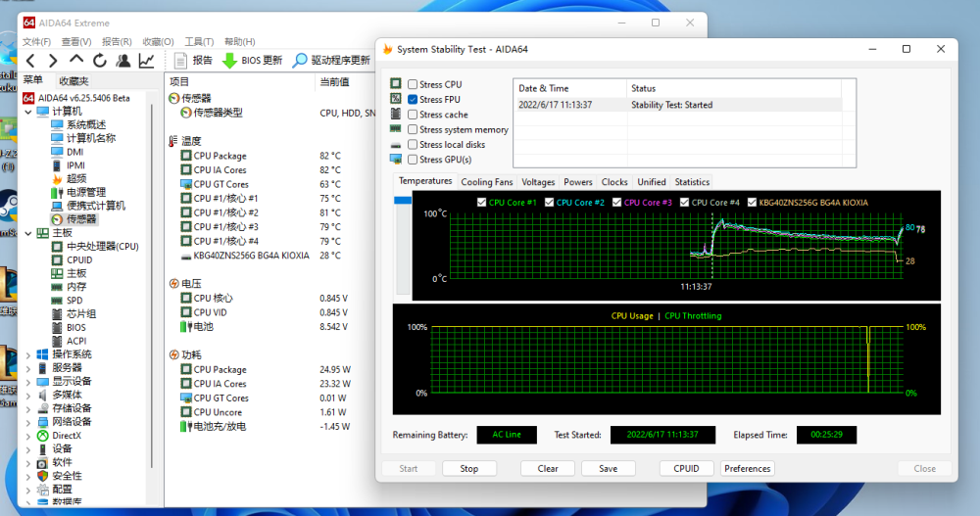Expand the 显示设备 tree node

click(x=28, y=382)
